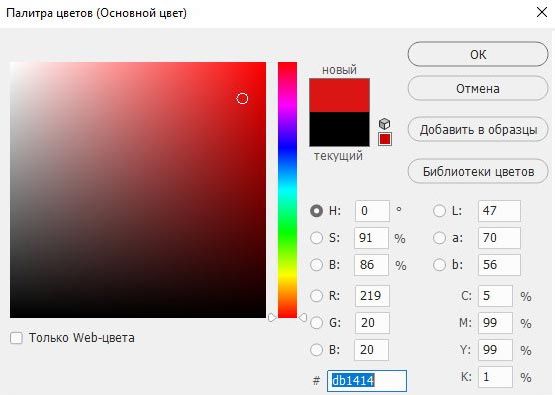Click the blue B field showing 20

(371, 350)
